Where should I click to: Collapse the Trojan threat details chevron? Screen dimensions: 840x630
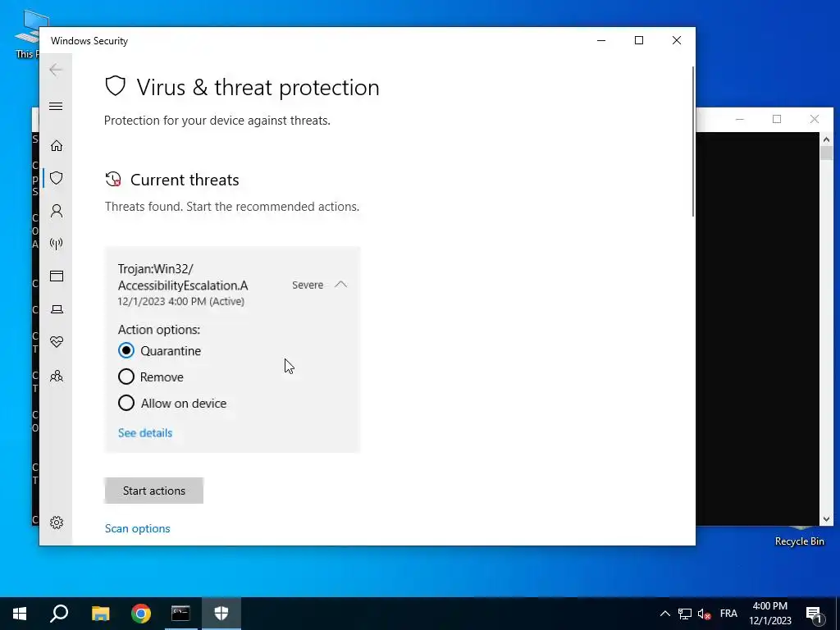pos(340,285)
